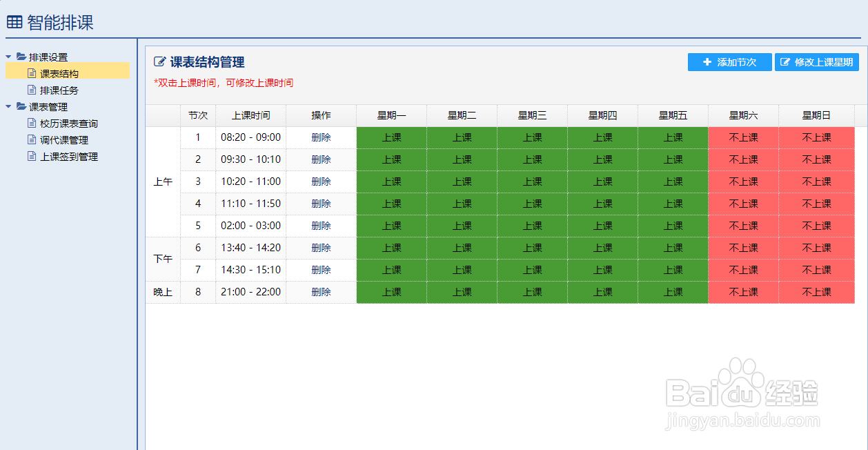Click the 星期一 column header
Viewport: 868px width, 450px height.
[x=391, y=115]
